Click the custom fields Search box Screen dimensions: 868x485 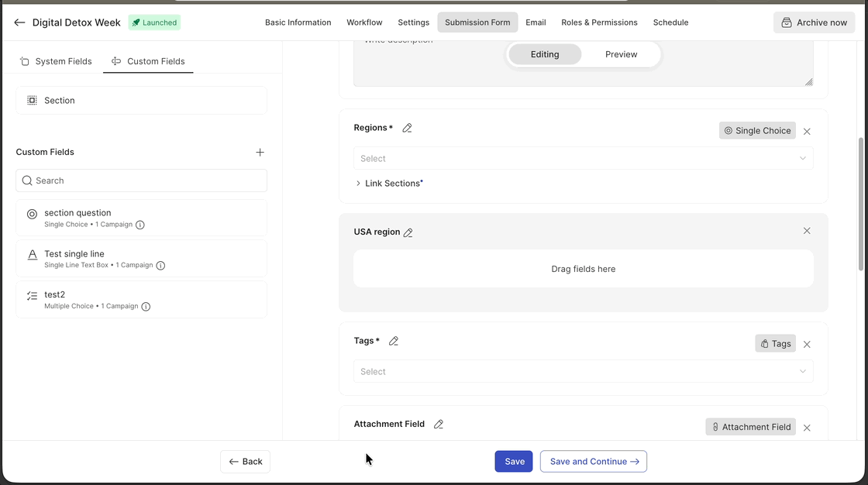(141, 181)
